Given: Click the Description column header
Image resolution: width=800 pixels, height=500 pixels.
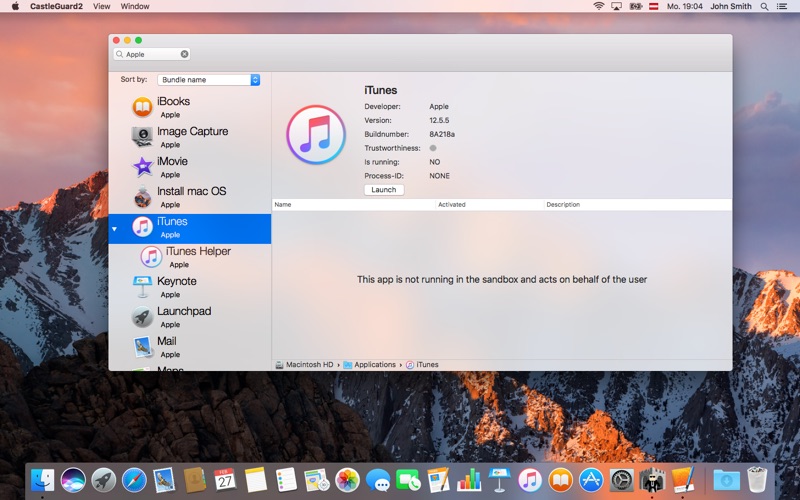Looking at the screenshot, I should coord(638,205).
